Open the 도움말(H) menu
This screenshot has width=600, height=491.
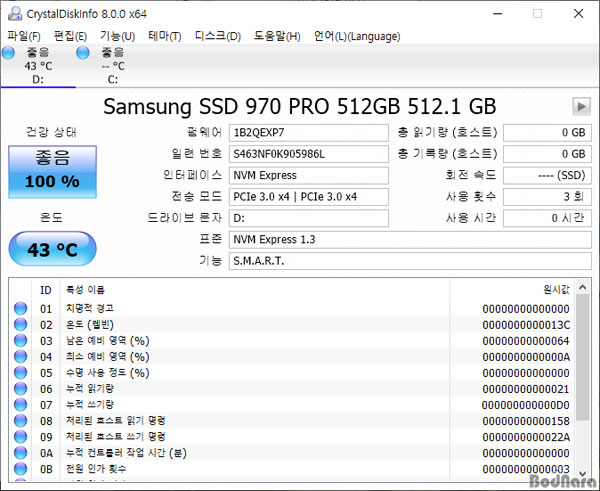(x=277, y=36)
